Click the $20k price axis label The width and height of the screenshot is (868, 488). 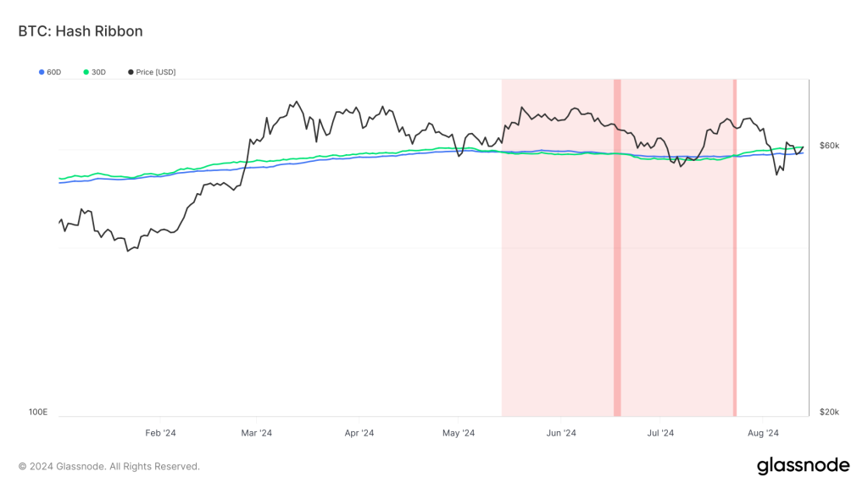pyautogui.click(x=828, y=413)
